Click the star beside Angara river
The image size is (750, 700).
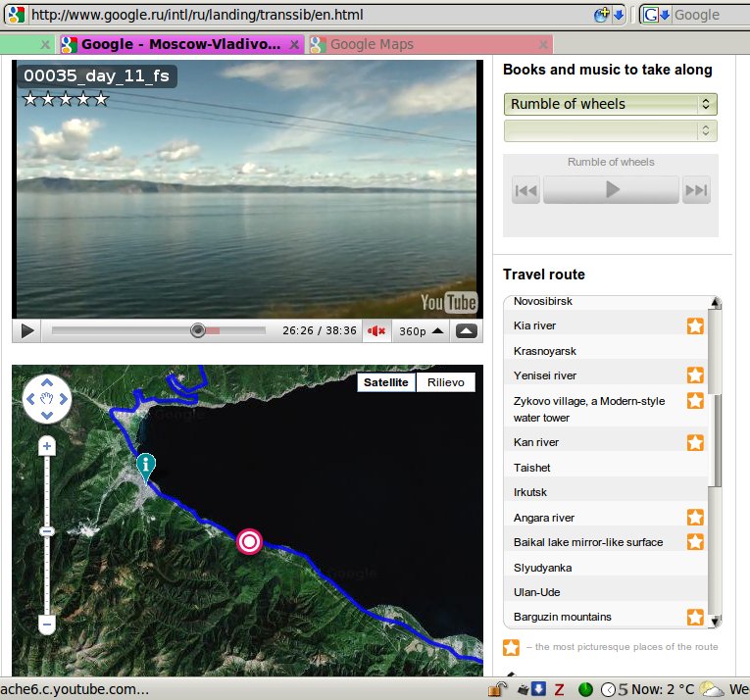coord(695,518)
